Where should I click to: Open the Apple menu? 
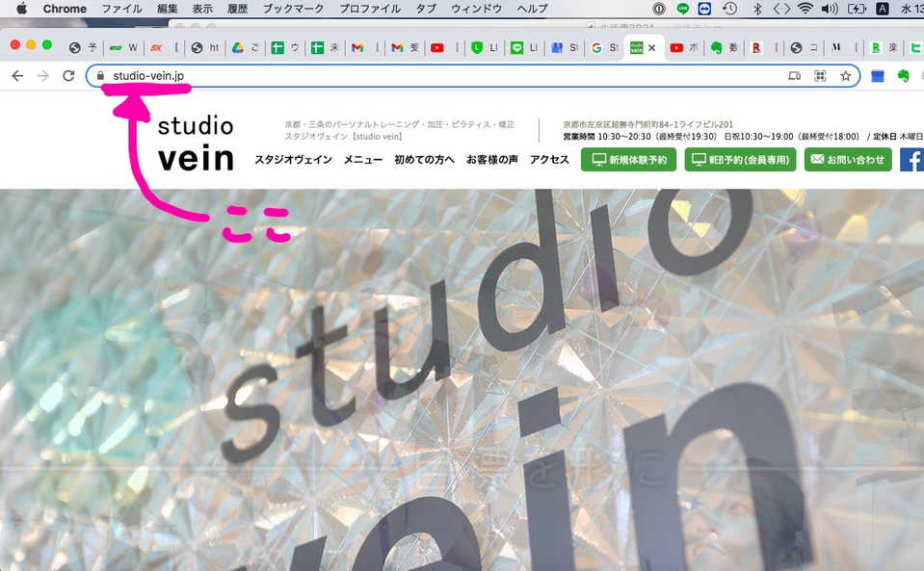(x=22, y=9)
